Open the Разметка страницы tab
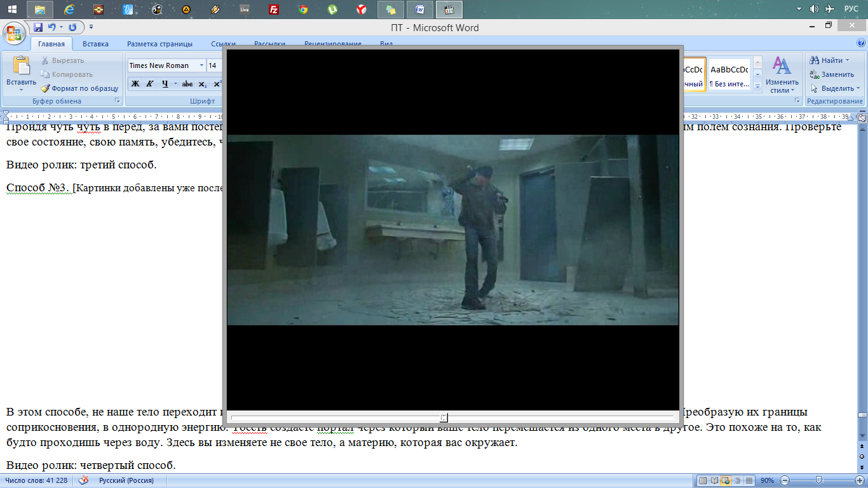The image size is (868, 488). 159,44
